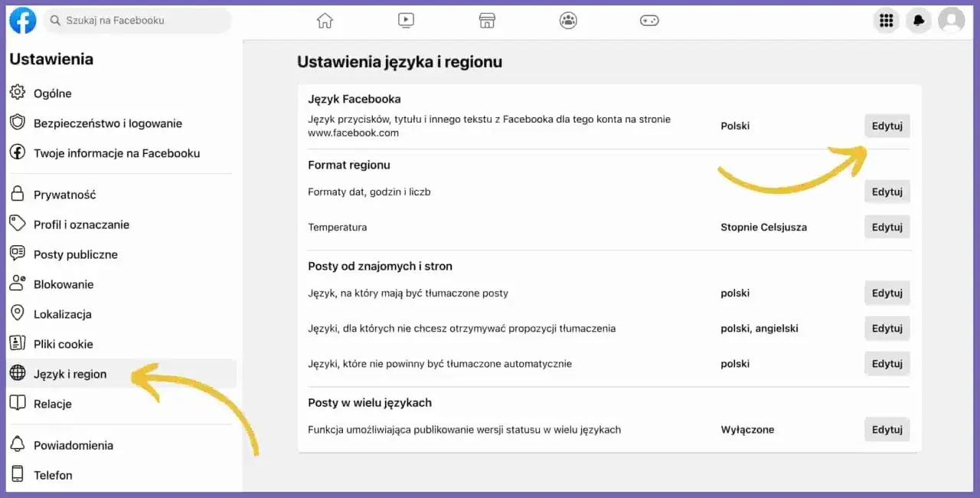
Task: Check notifications via the bell icon
Action: [918, 21]
